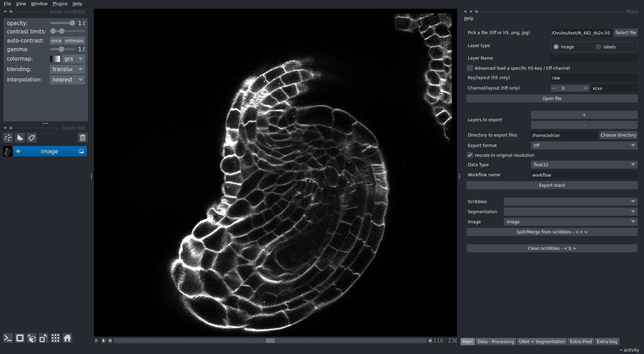The width and height of the screenshot is (644, 354).
Task: Click the opacity slider handle
Action: click(72, 23)
